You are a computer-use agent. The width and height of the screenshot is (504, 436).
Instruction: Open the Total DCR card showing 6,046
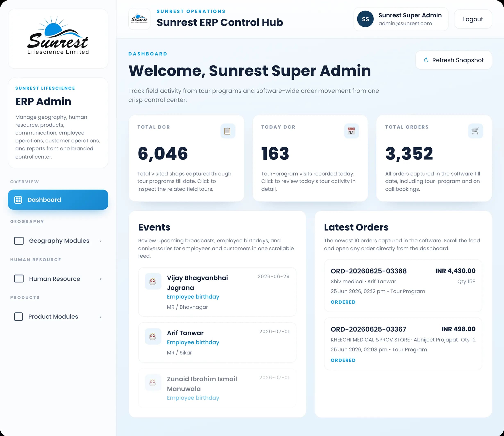tap(186, 158)
